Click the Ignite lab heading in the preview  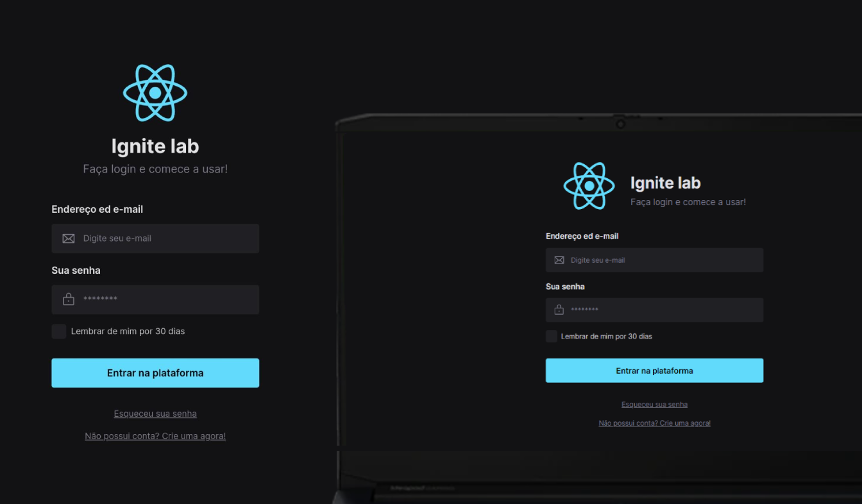coord(665,183)
